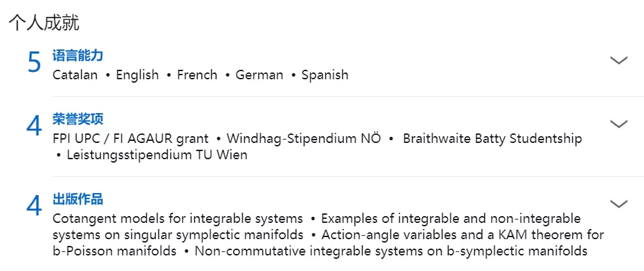Select the Catalan language entry
Image resolution: width=644 pixels, height=271 pixels.
coord(75,75)
